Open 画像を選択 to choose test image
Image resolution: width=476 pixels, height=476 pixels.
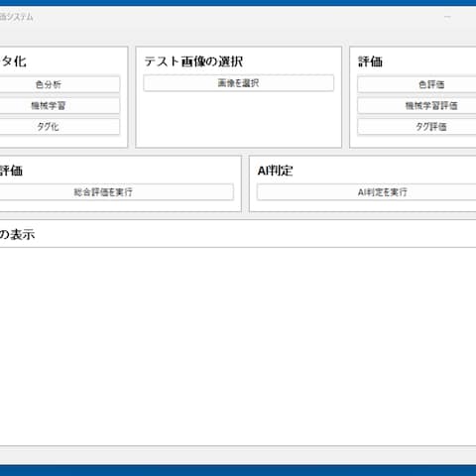238,83
